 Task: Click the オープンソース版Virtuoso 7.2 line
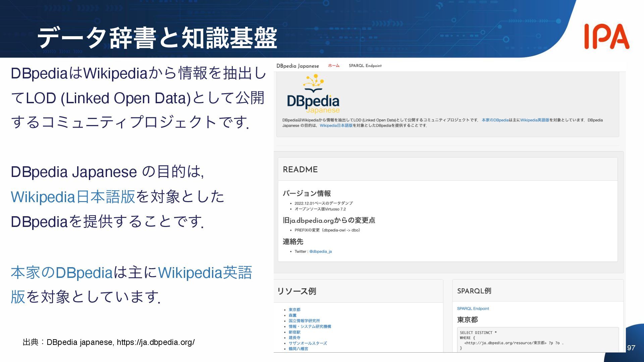tap(320, 209)
